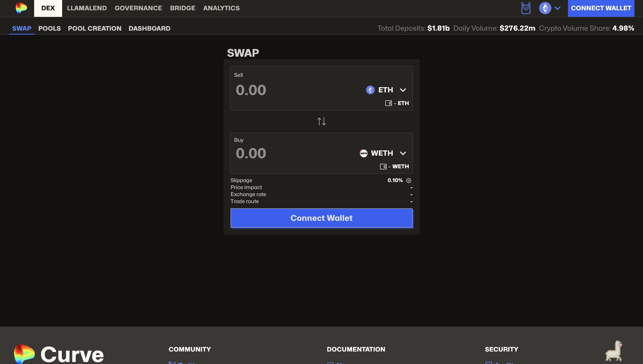The width and height of the screenshot is (643, 364).
Task: Click the large Connect Wallet button in swap form
Action: coord(321,218)
